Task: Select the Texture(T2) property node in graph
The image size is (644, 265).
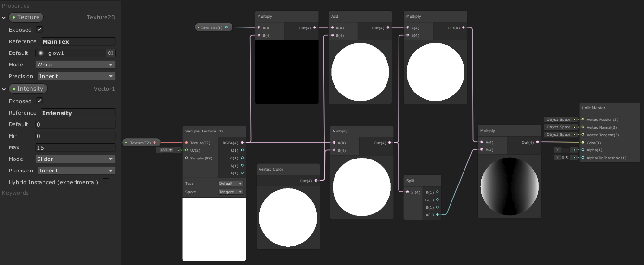Action: pos(141,143)
